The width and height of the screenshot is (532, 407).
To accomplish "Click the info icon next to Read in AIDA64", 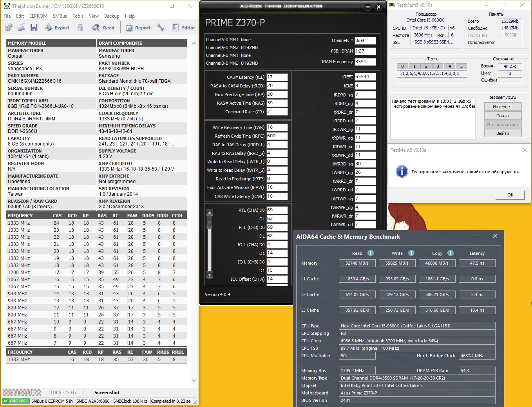I will [x=371, y=253].
